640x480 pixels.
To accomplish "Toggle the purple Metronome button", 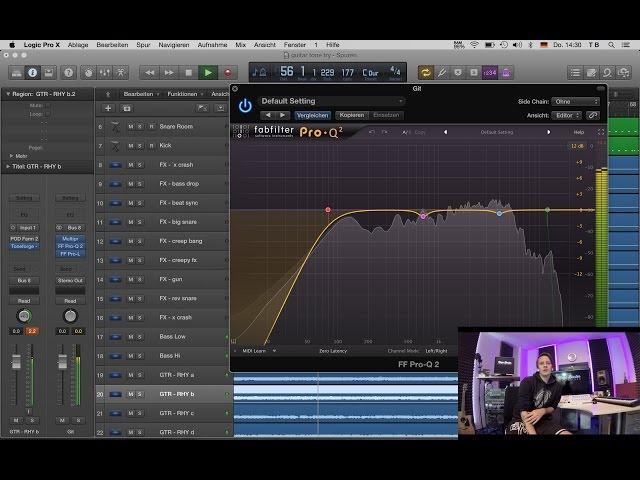I will click(x=506, y=73).
